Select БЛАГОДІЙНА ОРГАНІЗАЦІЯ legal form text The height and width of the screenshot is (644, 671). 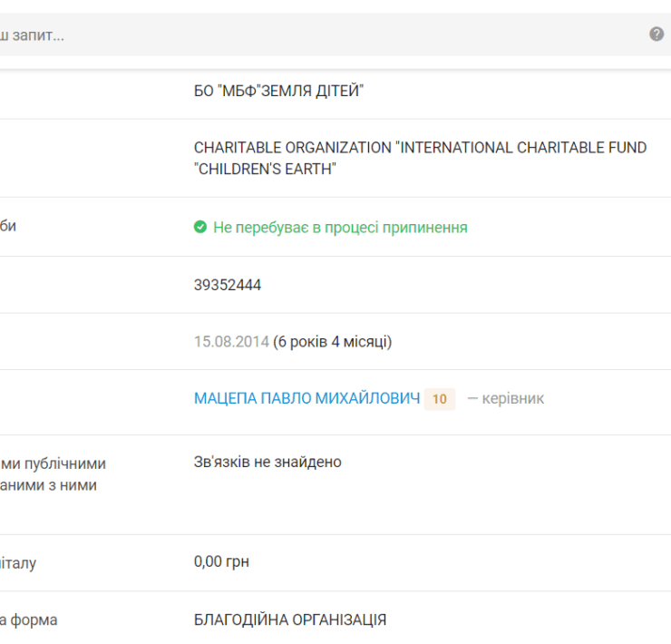point(290,620)
